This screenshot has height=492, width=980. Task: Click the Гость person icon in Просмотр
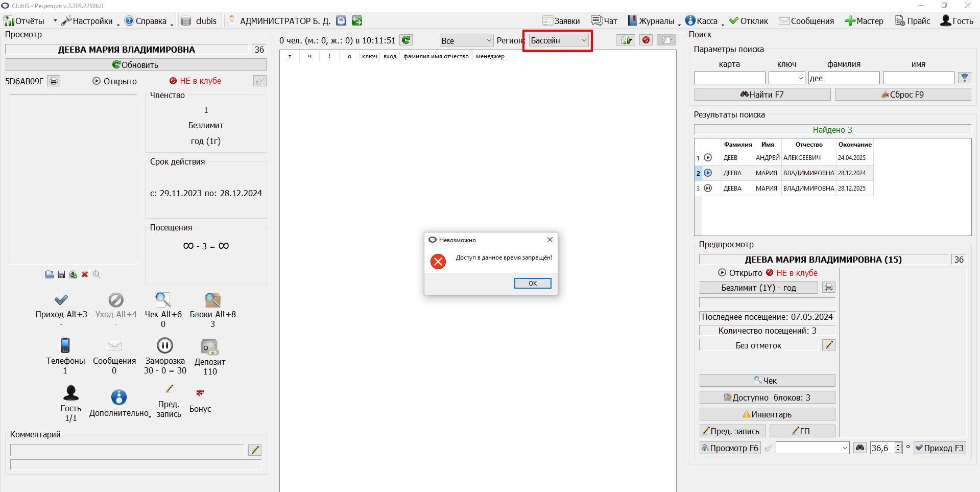click(x=71, y=393)
